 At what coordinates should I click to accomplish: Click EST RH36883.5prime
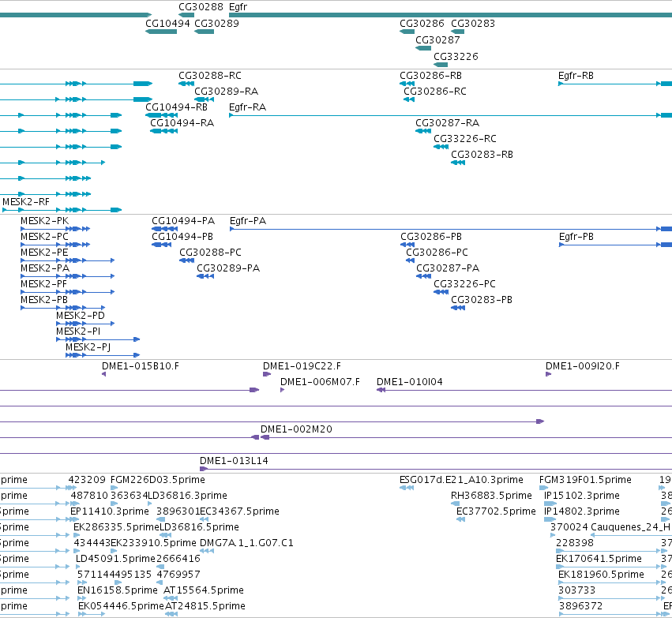[x=491, y=496]
